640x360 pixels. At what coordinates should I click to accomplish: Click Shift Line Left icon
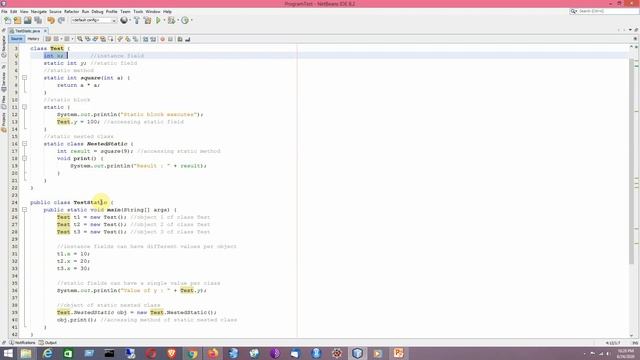pos(145,39)
